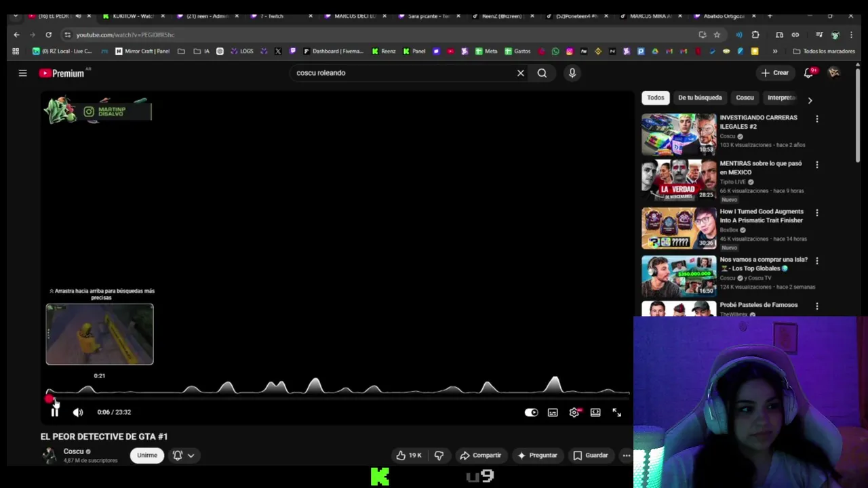Select the 'De tu búsqueda' chip
868x488 pixels.
pyautogui.click(x=700, y=98)
